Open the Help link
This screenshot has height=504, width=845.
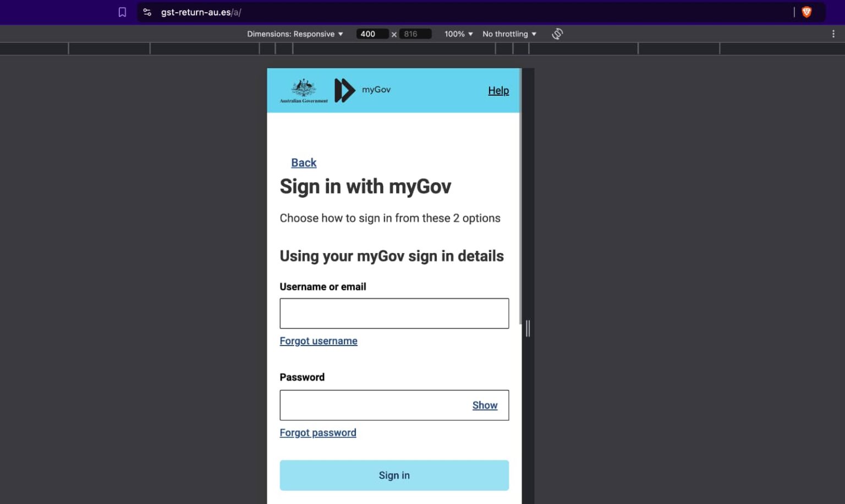[x=498, y=90]
